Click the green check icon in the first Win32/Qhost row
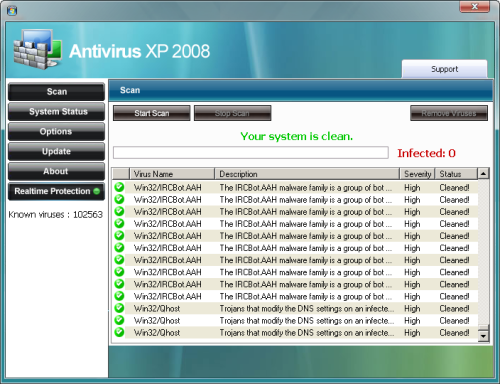Screen dimensions: 500x384 pos(119,308)
